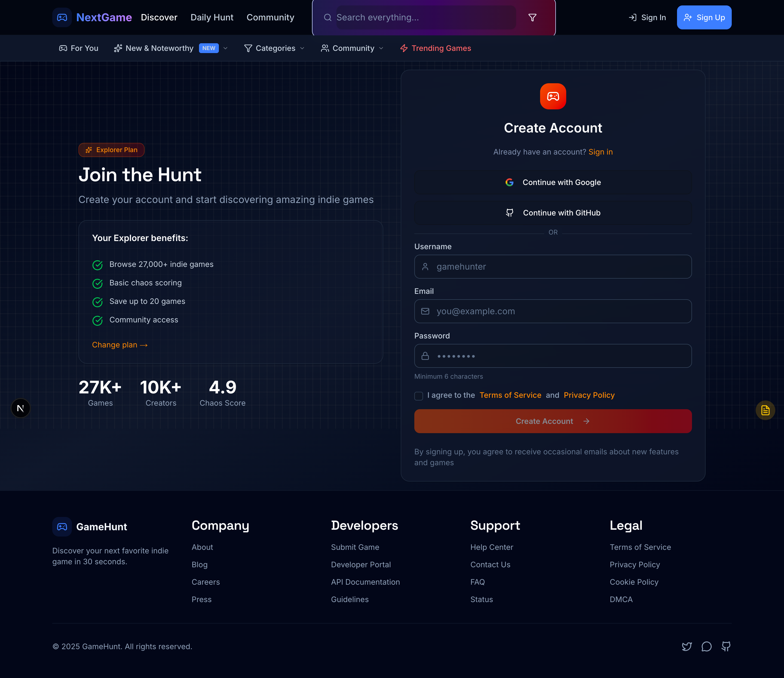The image size is (784, 678).
Task: Open Twitter from the footer icon
Action: coord(687,647)
